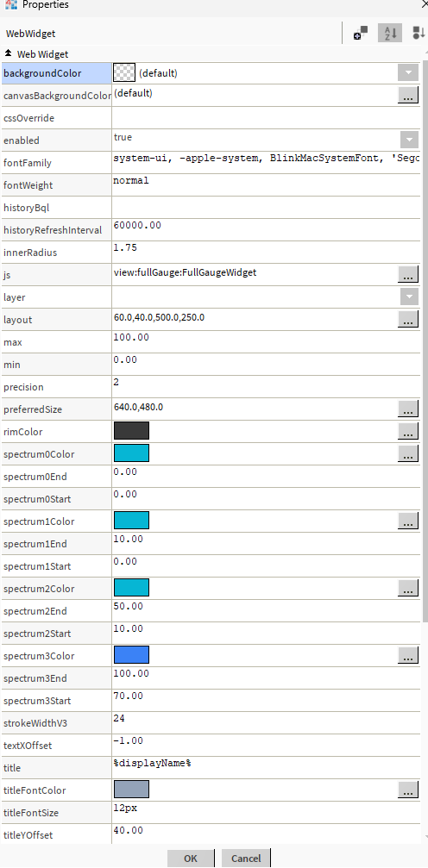Click the precision value field
This screenshot has height=868, width=428.
point(266,386)
